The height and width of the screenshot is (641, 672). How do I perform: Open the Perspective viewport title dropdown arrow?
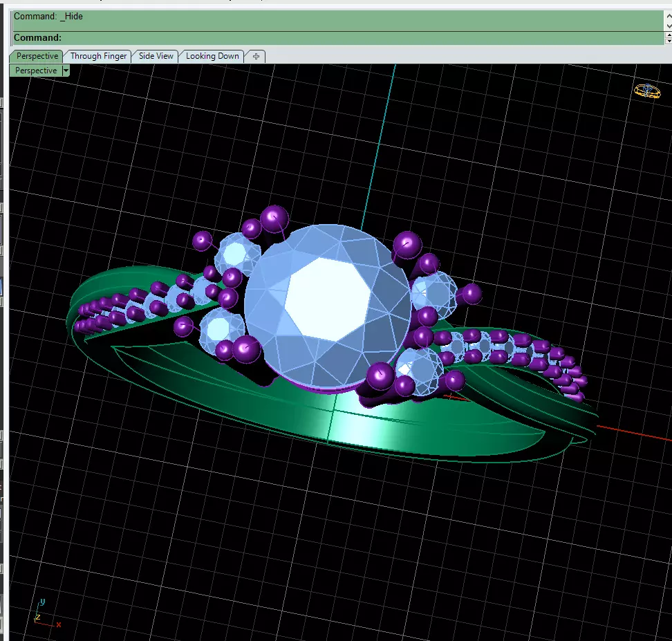pos(66,71)
